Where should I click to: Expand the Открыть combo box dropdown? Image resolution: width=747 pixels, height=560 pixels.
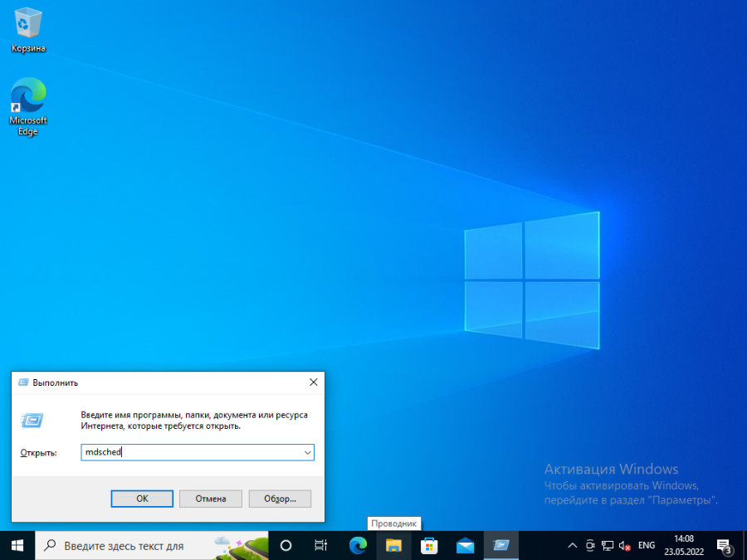[x=308, y=452]
